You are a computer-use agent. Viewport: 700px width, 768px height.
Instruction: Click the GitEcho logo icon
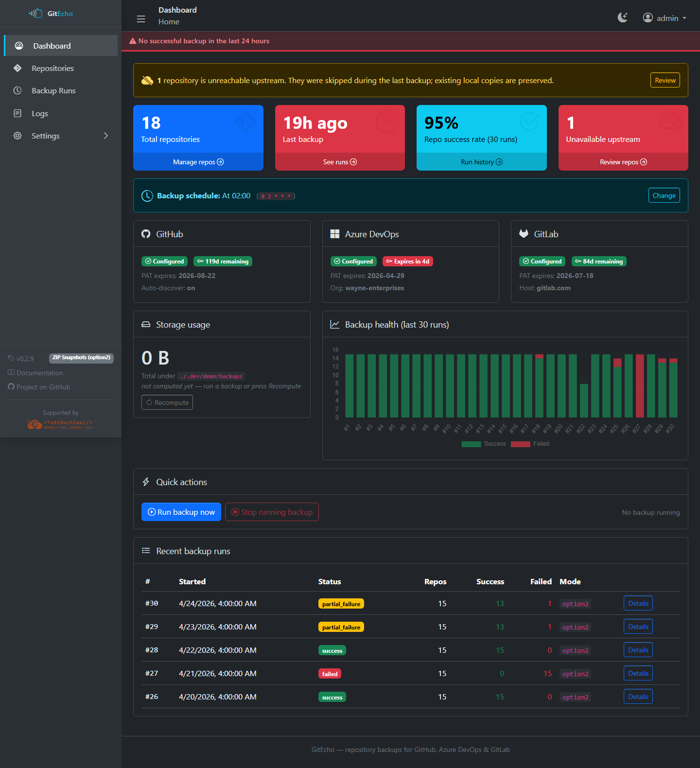click(x=35, y=14)
